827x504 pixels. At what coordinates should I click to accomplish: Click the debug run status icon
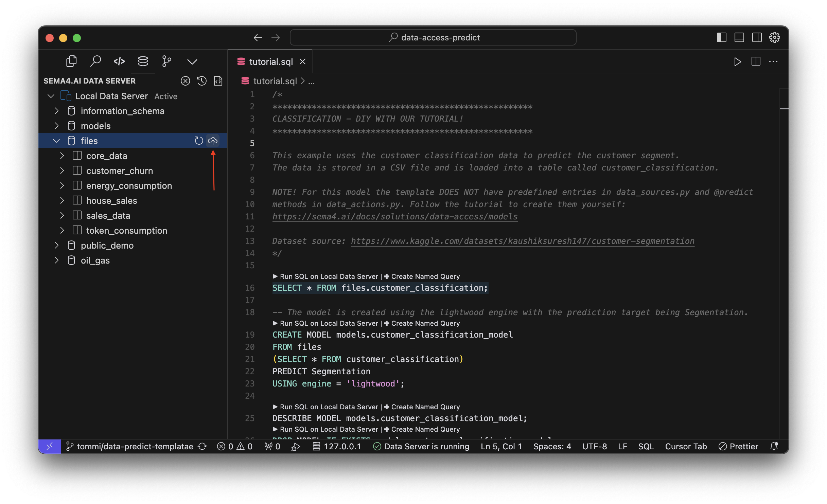click(296, 447)
